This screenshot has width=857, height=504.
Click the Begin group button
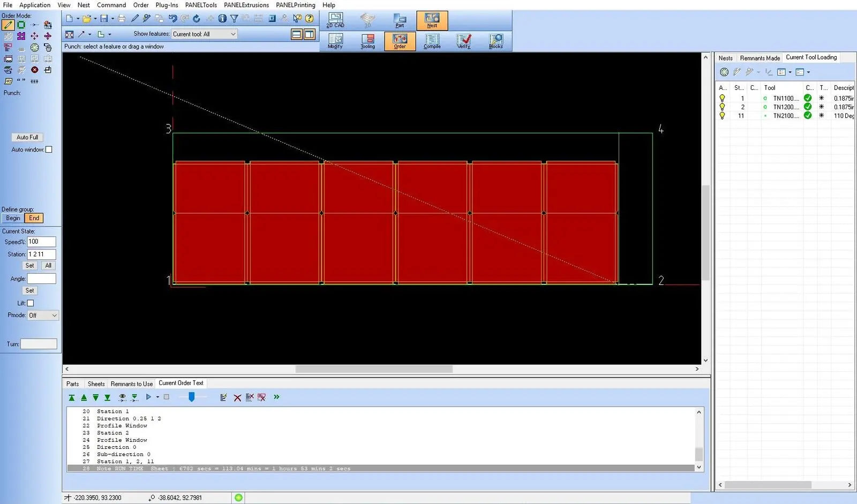[13, 218]
